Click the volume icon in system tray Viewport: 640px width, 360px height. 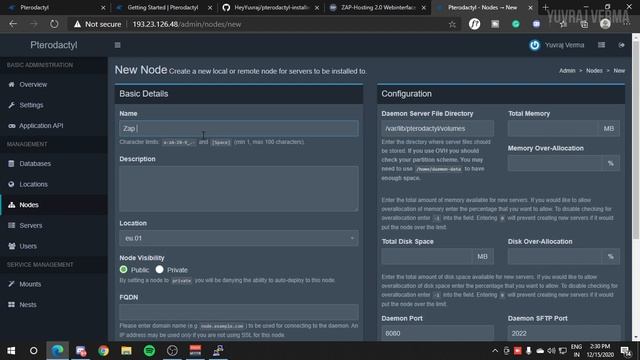[x=551, y=351]
